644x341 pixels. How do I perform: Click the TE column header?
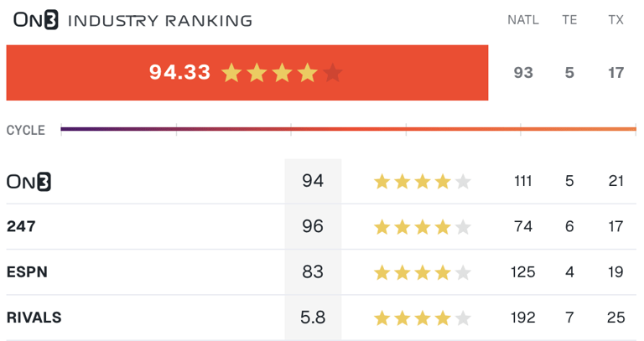pyautogui.click(x=569, y=20)
